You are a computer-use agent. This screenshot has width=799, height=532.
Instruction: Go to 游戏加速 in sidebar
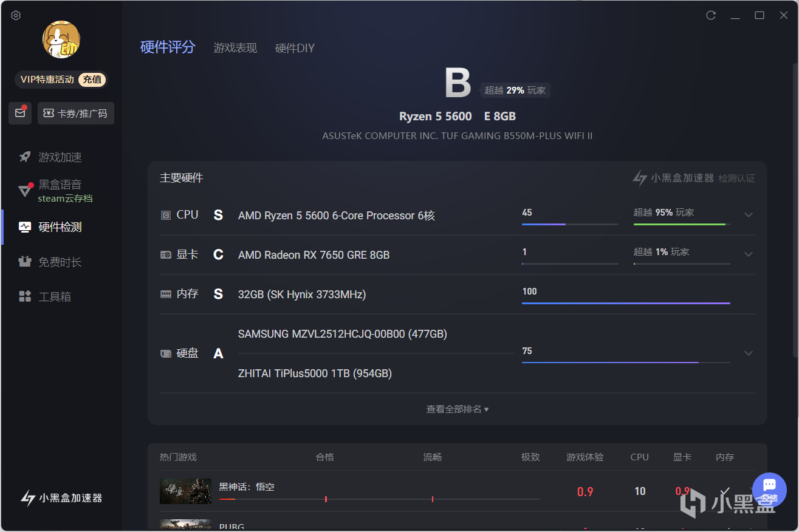[x=61, y=157]
